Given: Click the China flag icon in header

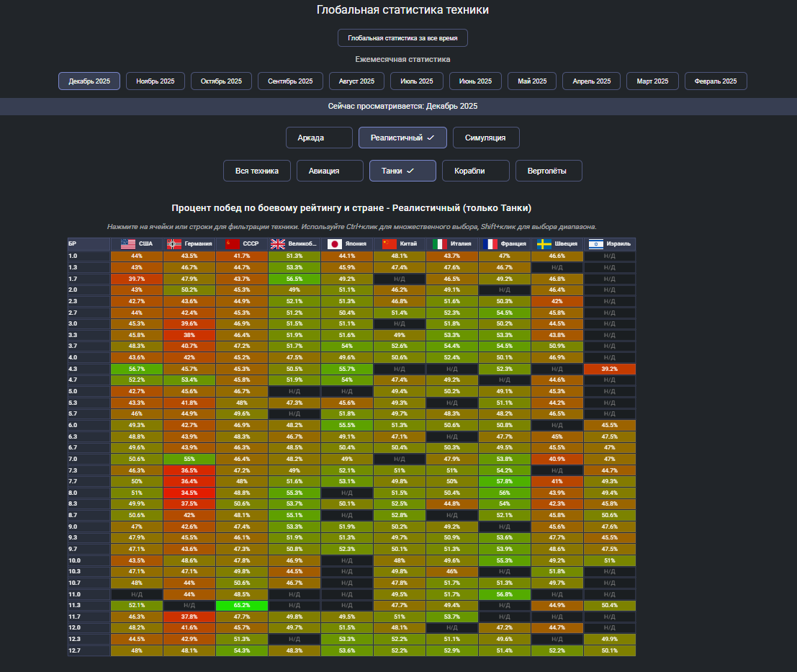Looking at the screenshot, I should tap(390, 244).
